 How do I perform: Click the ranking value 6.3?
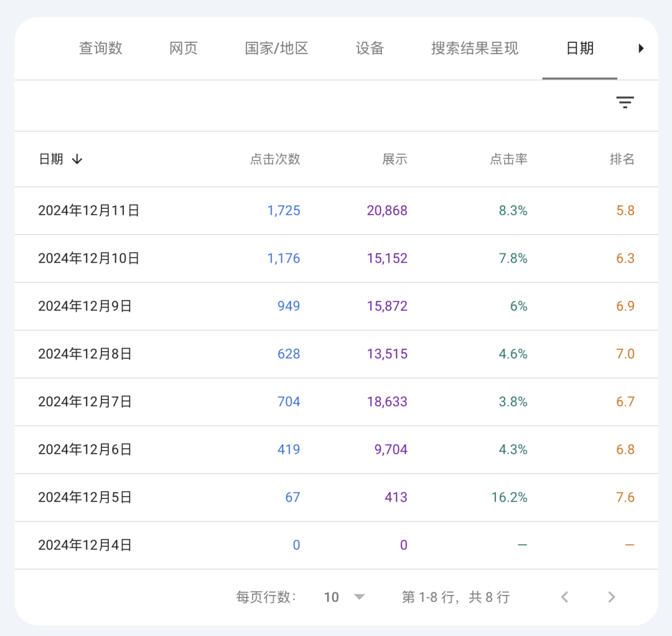(625, 258)
